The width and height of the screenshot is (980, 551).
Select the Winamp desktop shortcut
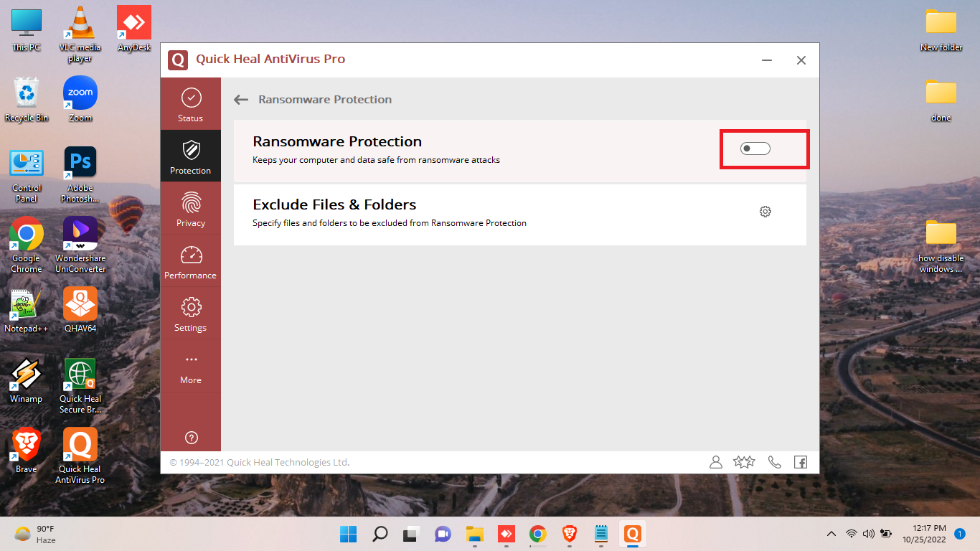27,380
